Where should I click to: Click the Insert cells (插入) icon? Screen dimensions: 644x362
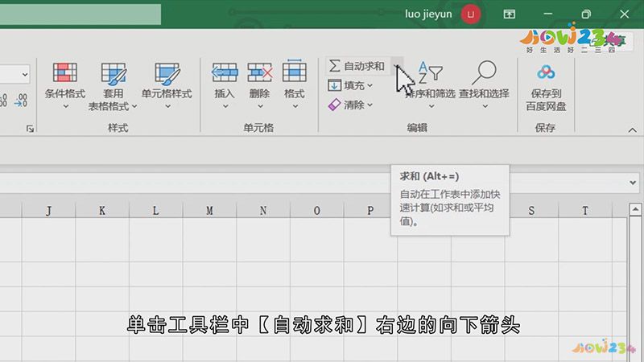[225, 72]
